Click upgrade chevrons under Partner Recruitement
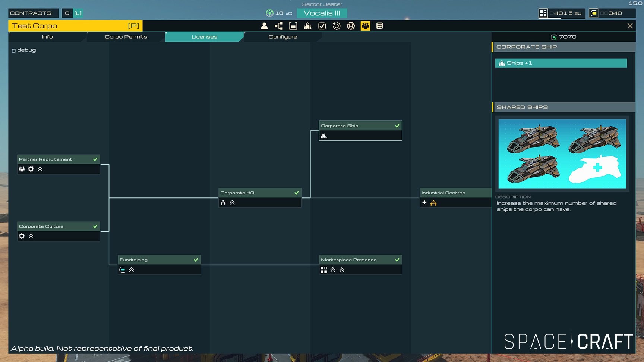 tap(40, 169)
